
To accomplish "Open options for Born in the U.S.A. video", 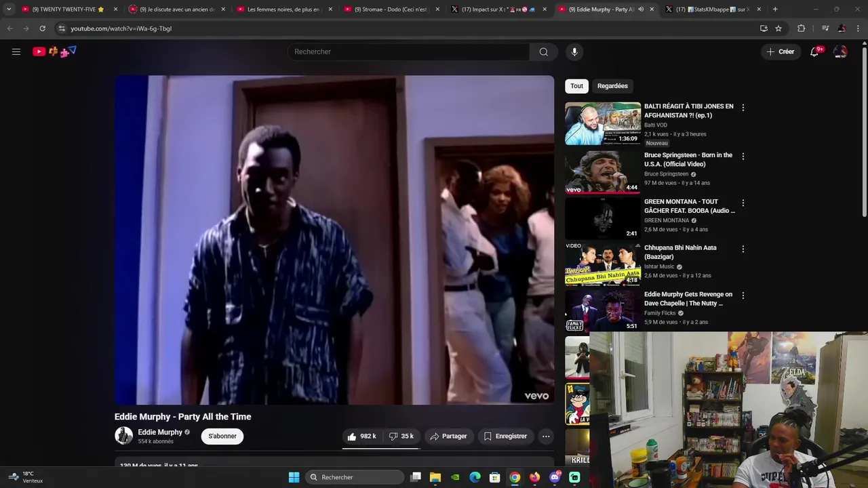I will click(743, 156).
